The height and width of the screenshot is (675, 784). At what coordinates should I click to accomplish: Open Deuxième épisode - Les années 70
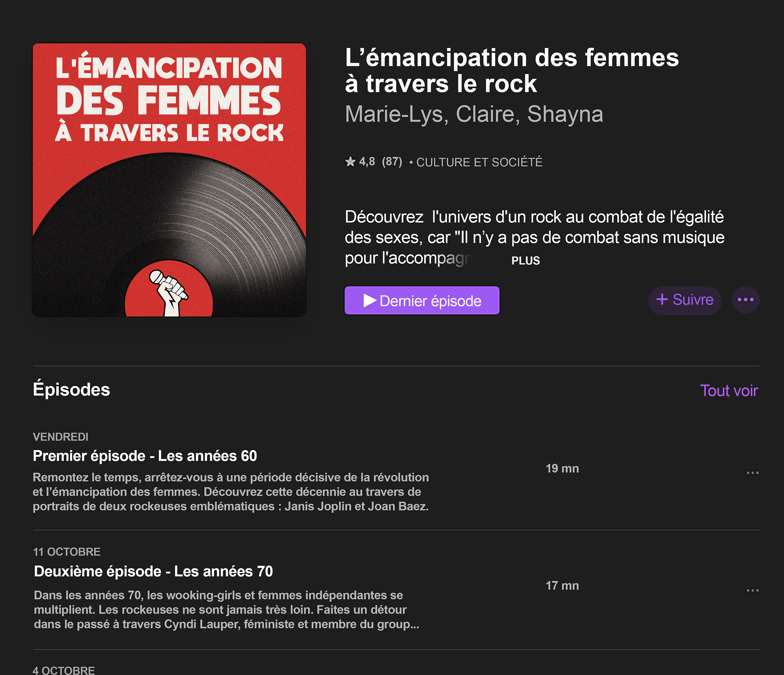click(153, 571)
